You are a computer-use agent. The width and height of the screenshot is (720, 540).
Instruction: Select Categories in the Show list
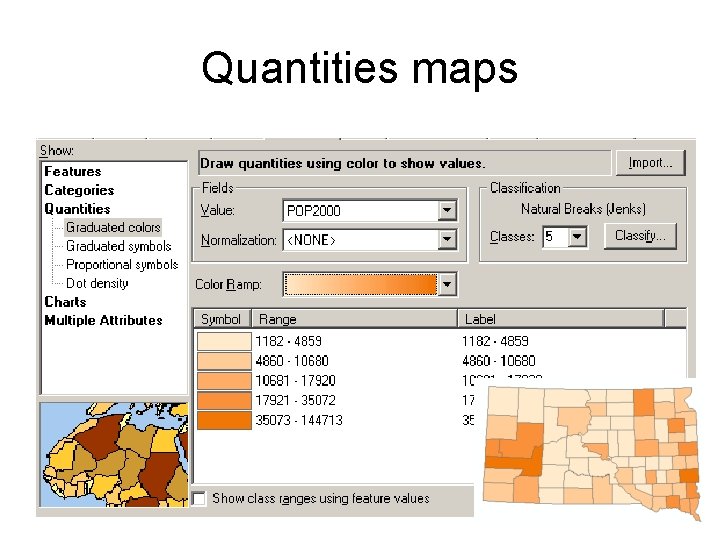point(79,190)
